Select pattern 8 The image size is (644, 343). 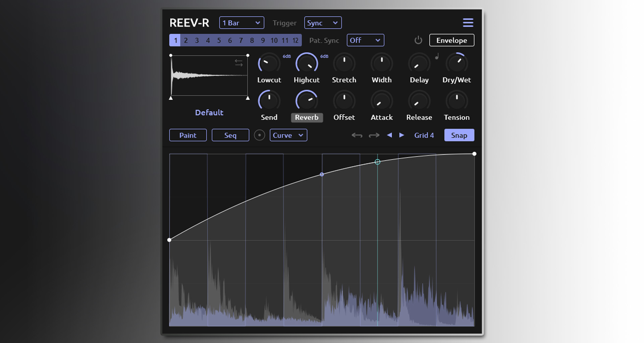tap(252, 40)
